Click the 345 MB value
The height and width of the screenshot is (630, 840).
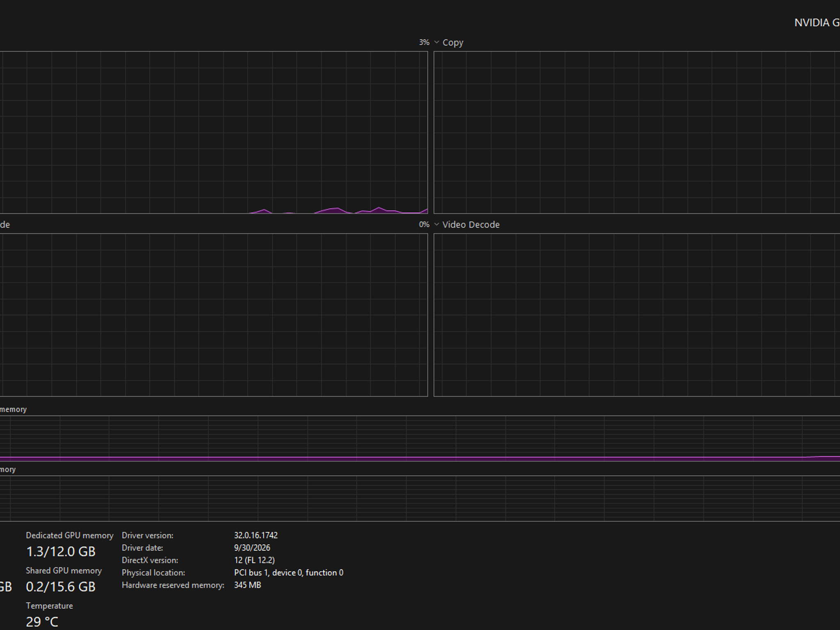click(247, 585)
